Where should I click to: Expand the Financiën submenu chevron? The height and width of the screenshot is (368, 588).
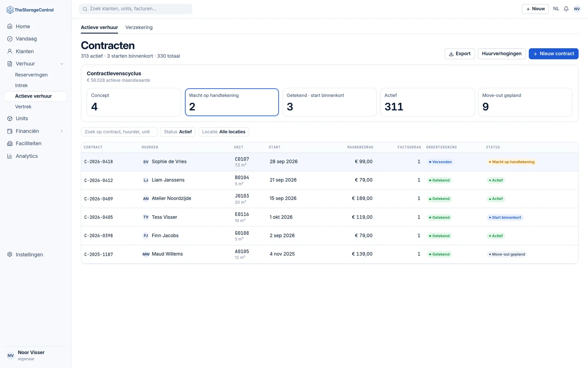(x=62, y=131)
